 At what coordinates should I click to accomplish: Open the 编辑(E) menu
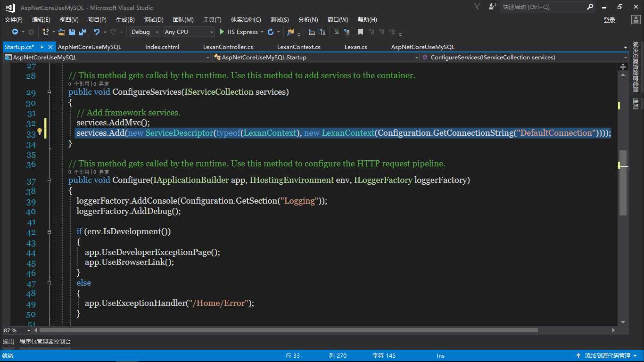point(41,20)
